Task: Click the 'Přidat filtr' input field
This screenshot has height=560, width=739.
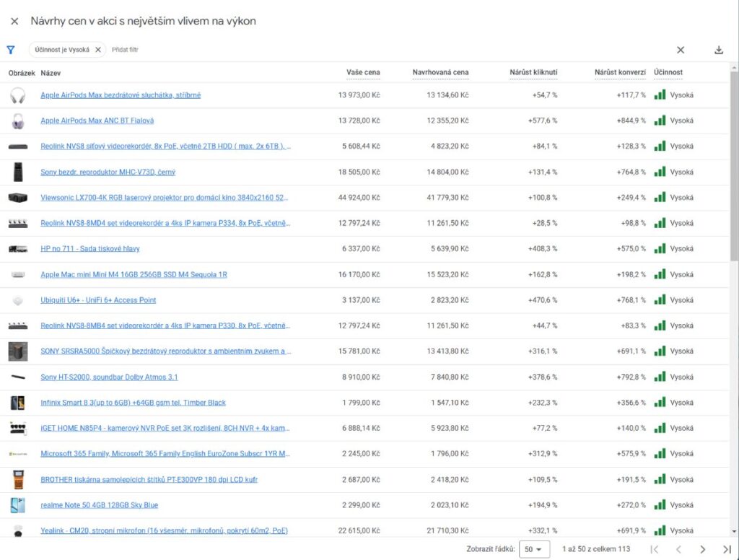Action: [x=125, y=50]
